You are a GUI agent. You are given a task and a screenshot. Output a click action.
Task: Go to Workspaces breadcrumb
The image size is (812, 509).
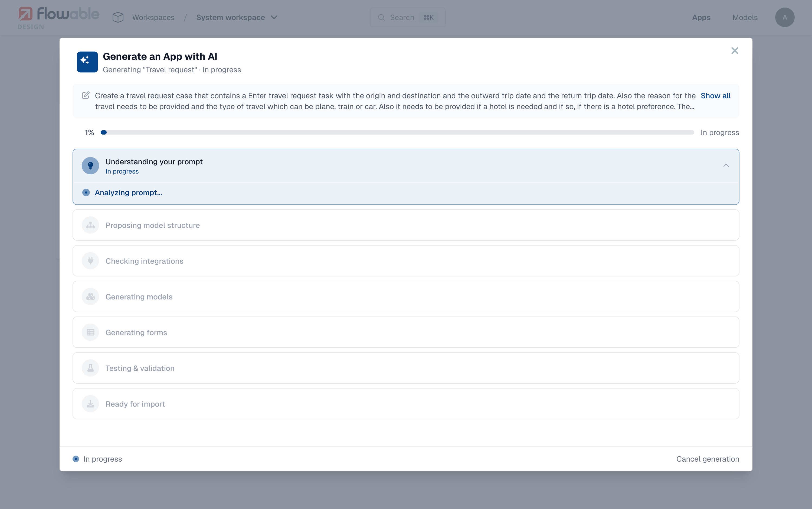(x=153, y=18)
